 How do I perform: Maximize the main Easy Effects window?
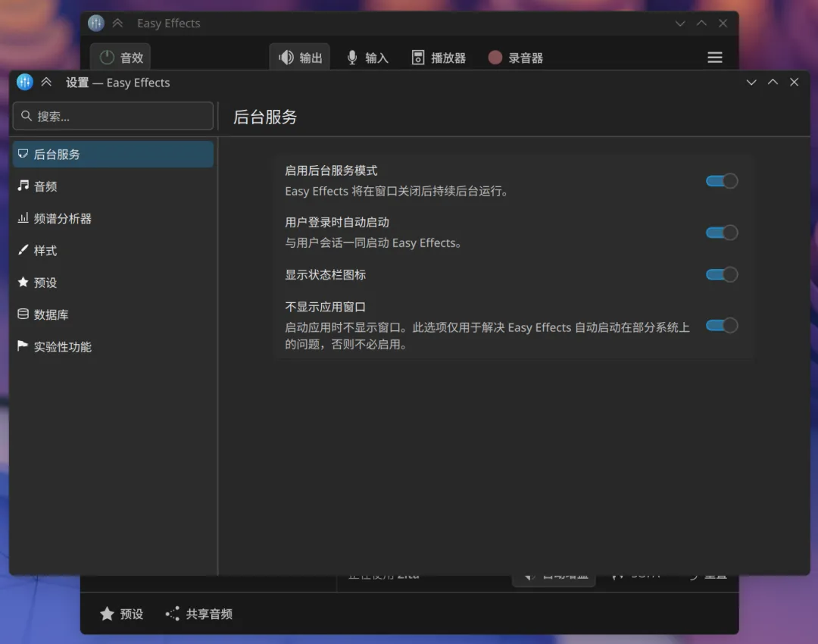[x=701, y=23]
